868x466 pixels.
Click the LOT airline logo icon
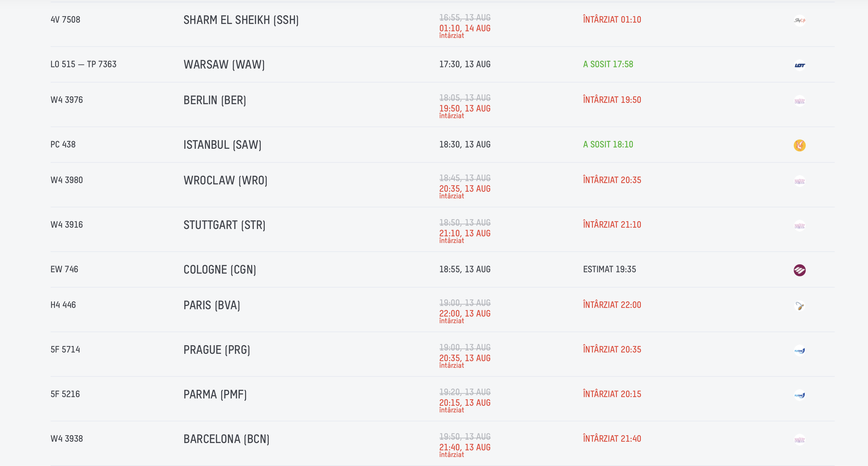(x=799, y=65)
